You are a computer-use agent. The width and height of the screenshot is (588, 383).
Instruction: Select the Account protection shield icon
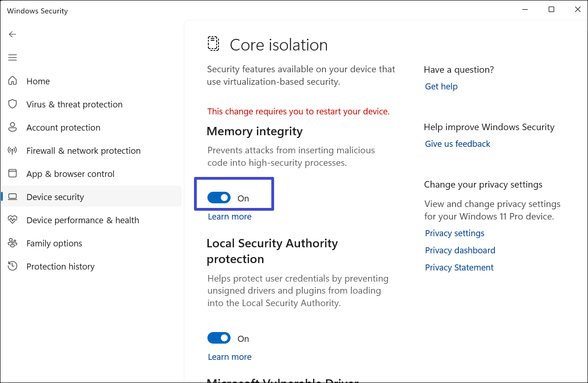pyautogui.click(x=13, y=127)
